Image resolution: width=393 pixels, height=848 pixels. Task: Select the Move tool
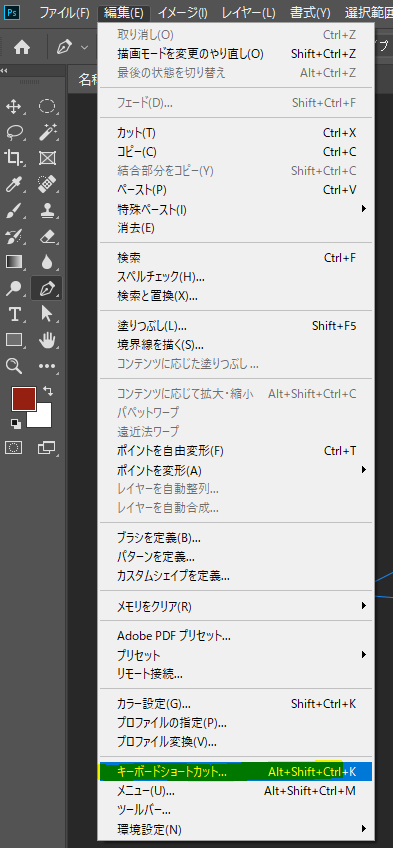[x=14, y=107]
